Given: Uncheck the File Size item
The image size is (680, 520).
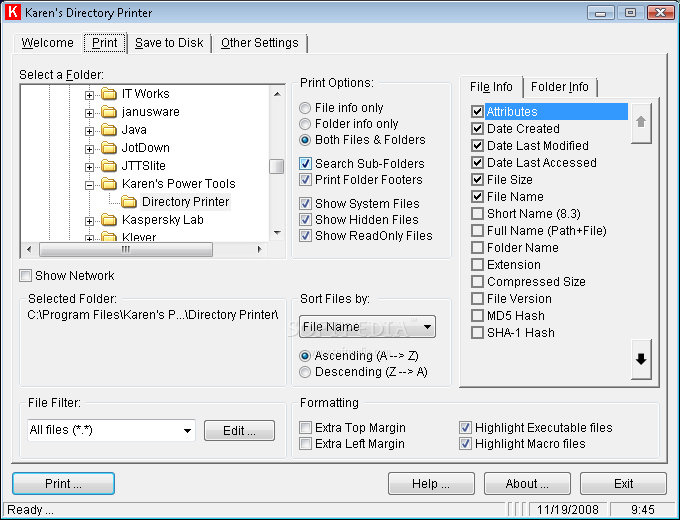Looking at the screenshot, I should 477,180.
